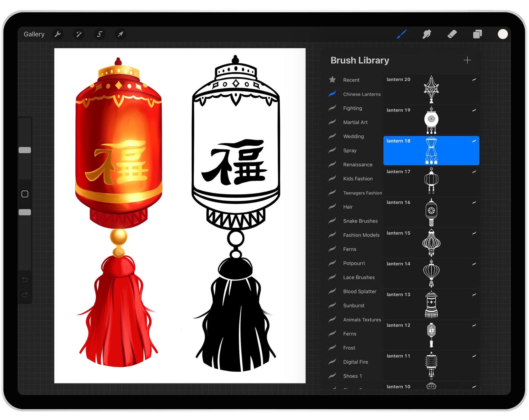
Task: Select the Selection tool
Action: pos(99,34)
